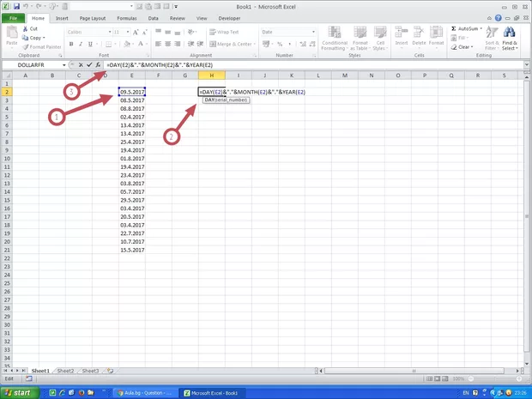The width and height of the screenshot is (532, 399).
Task: Switch to the Insert tab
Action: pyautogui.click(x=62, y=18)
